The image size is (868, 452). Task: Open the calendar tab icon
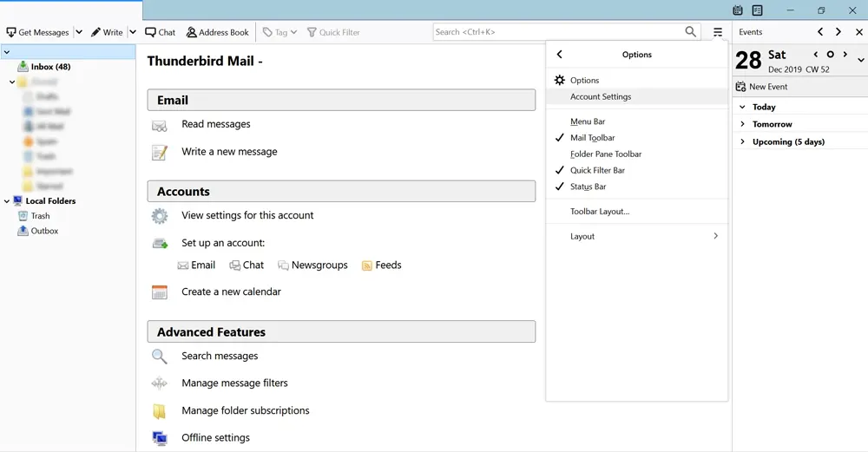click(737, 10)
